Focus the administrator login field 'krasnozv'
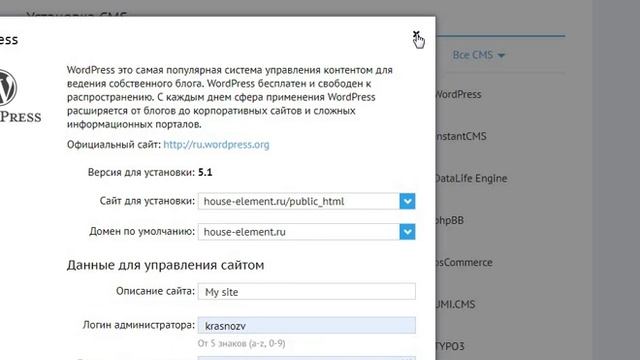 click(307, 326)
